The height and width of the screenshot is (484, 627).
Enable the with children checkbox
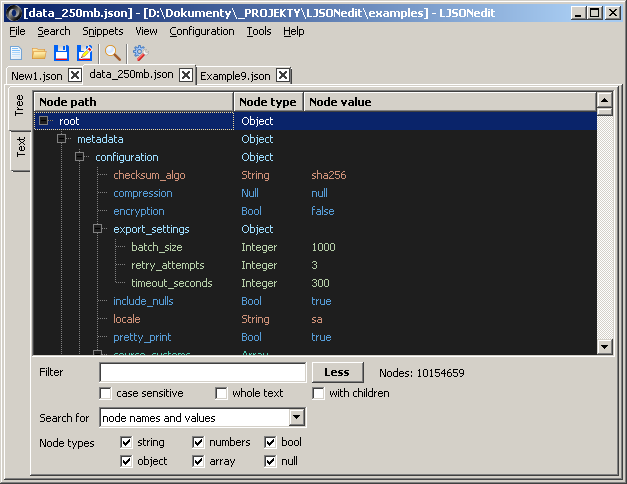[x=318, y=393]
